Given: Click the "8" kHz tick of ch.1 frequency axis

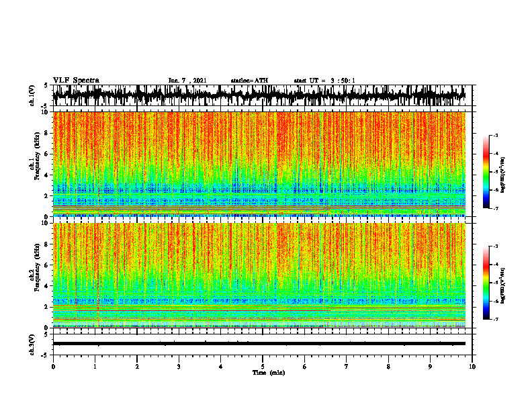Looking at the screenshot, I should (47, 133).
